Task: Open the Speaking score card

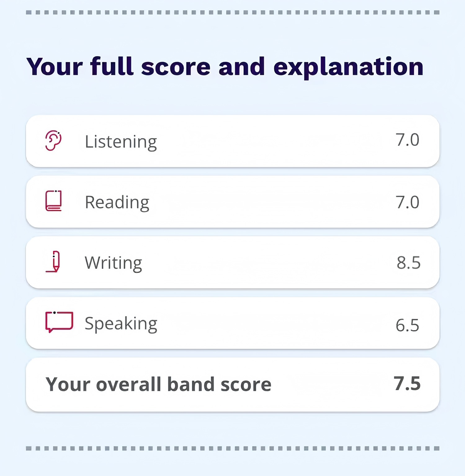Action: tap(233, 323)
